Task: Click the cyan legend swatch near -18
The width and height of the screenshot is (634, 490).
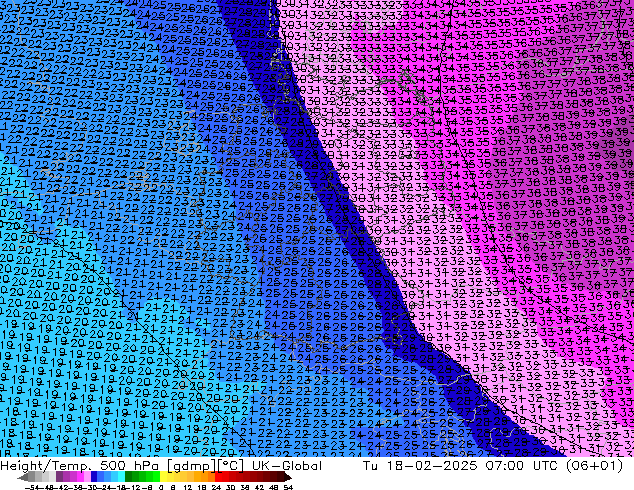Action: click(x=122, y=477)
